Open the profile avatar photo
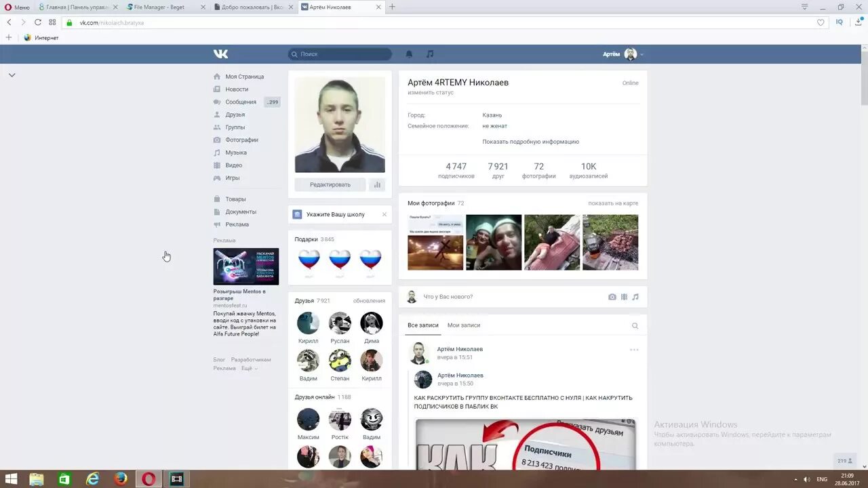868x488 pixels. pos(340,125)
